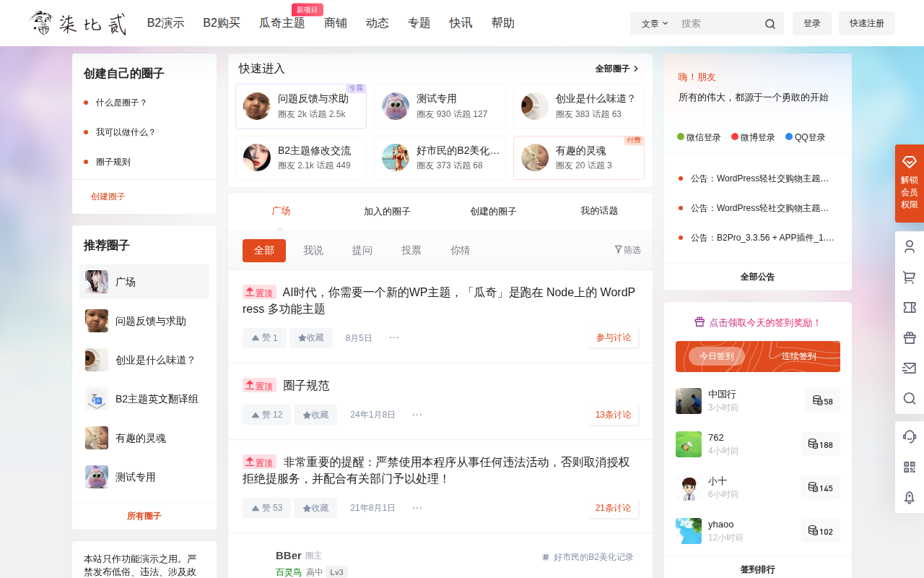The image size is (924, 578).
Task: Click the sidebar search magnifier icon
Action: pyautogui.click(x=910, y=398)
